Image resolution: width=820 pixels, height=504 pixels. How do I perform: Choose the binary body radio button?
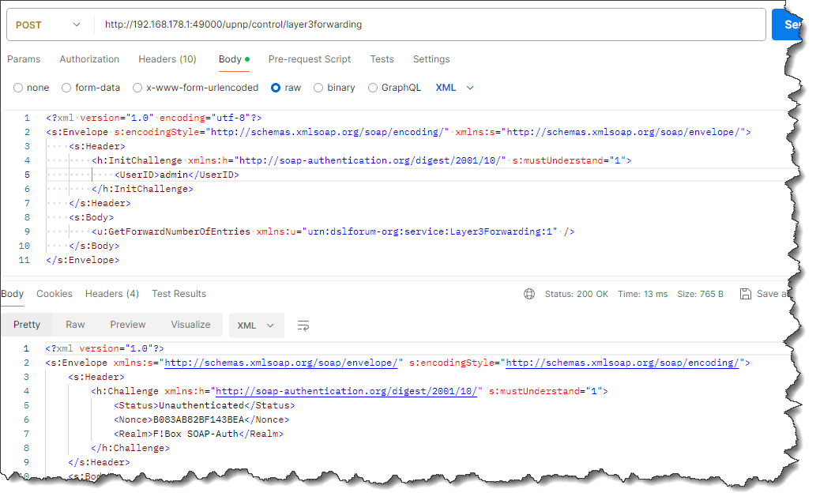[x=318, y=88]
